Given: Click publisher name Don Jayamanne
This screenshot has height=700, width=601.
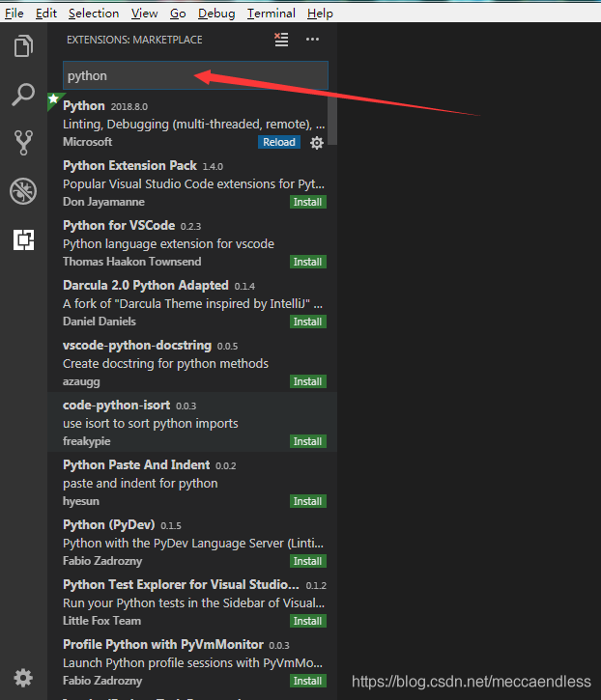Looking at the screenshot, I should pyautogui.click(x=103, y=202).
